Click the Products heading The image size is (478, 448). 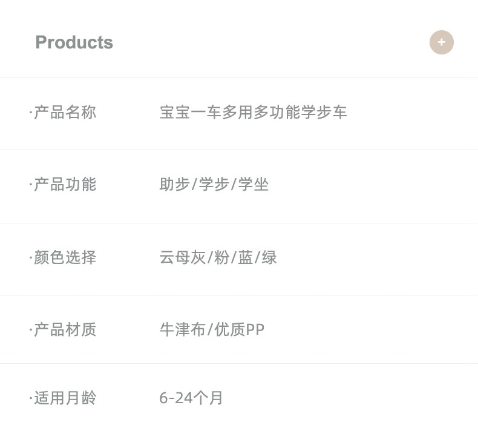coord(74,42)
